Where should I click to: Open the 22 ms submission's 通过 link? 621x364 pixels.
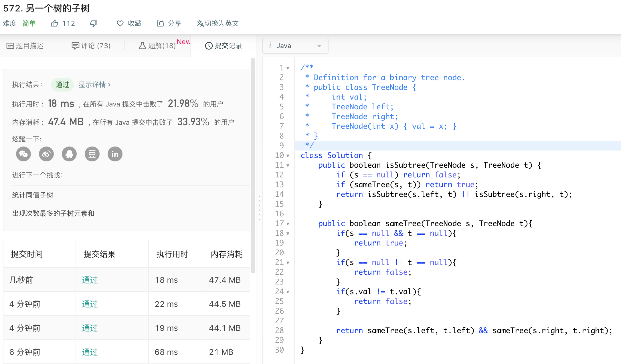(x=90, y=304)
